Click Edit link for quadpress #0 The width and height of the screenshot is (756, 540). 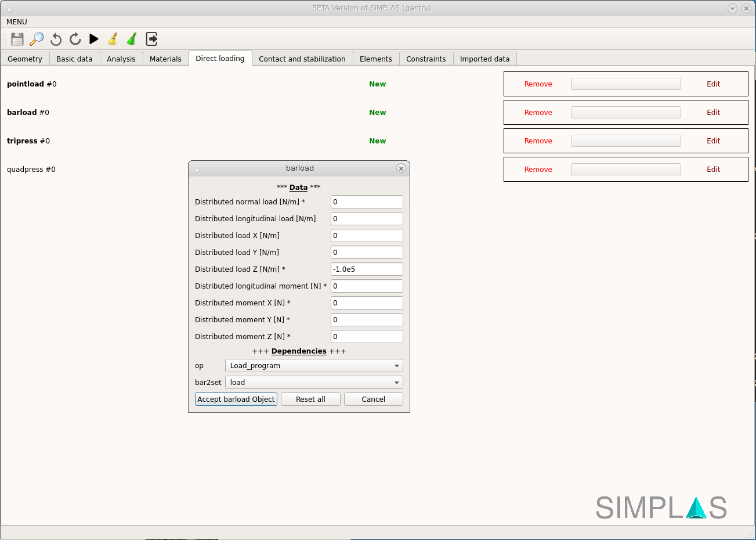(713, 170)
